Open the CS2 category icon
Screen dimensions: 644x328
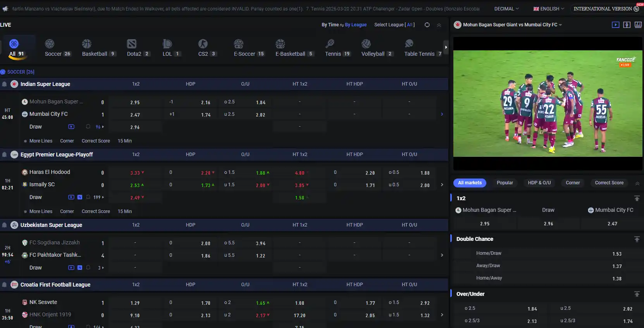pyautogui.click(x=203, y=44)
